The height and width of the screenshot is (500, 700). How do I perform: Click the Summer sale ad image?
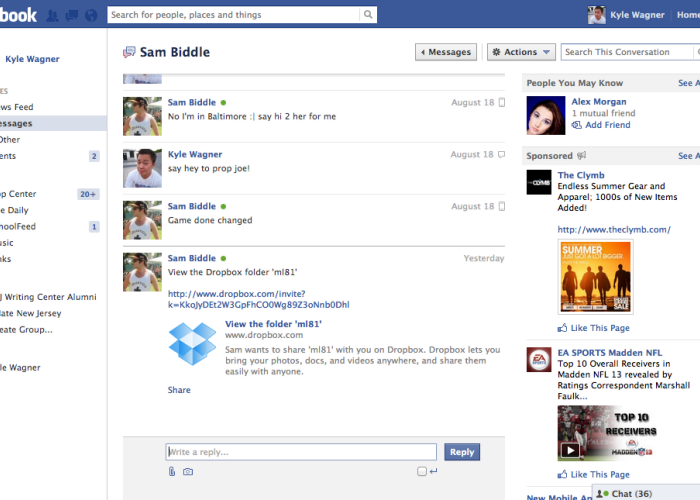(595, 276)
